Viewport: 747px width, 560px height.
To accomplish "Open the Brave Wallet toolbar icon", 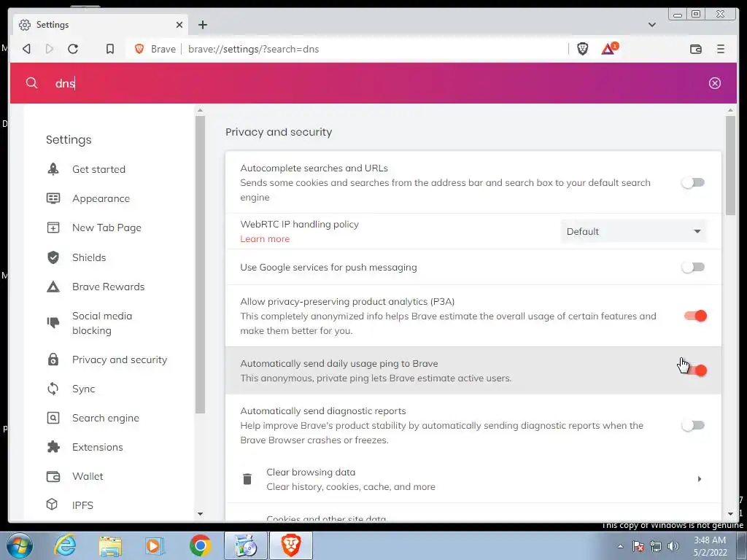I will point(695,49).
